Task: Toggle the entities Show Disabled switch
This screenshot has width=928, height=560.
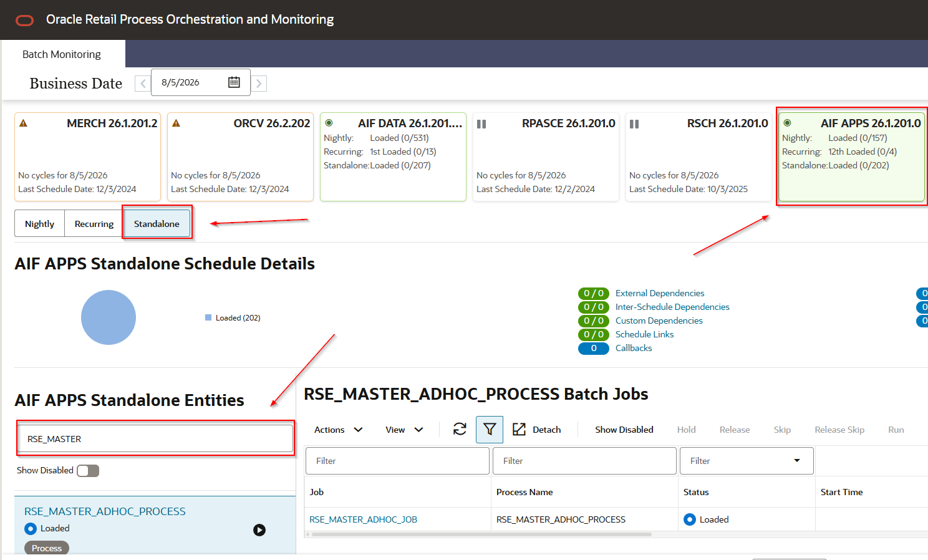Action: (x=88, y=471)
